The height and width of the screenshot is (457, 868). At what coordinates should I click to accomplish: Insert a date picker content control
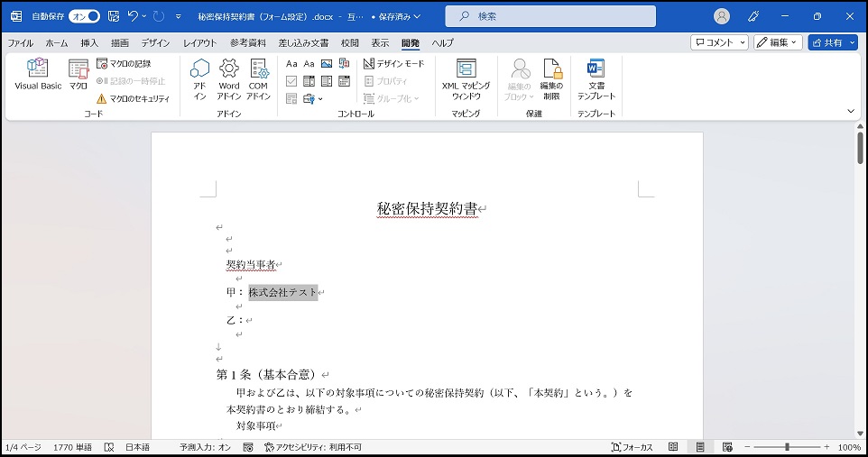pyautogui.click(x=345, y=81)
